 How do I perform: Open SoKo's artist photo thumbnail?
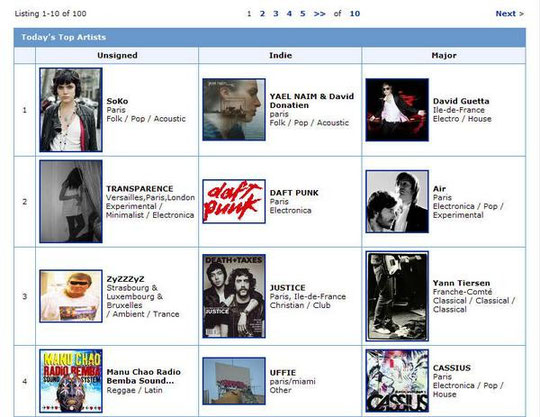[x=71, y=110]
